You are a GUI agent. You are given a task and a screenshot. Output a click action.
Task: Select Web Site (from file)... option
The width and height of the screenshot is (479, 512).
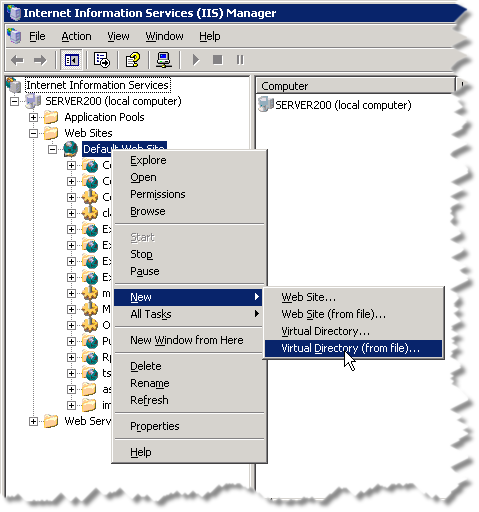tap(354, 314)
